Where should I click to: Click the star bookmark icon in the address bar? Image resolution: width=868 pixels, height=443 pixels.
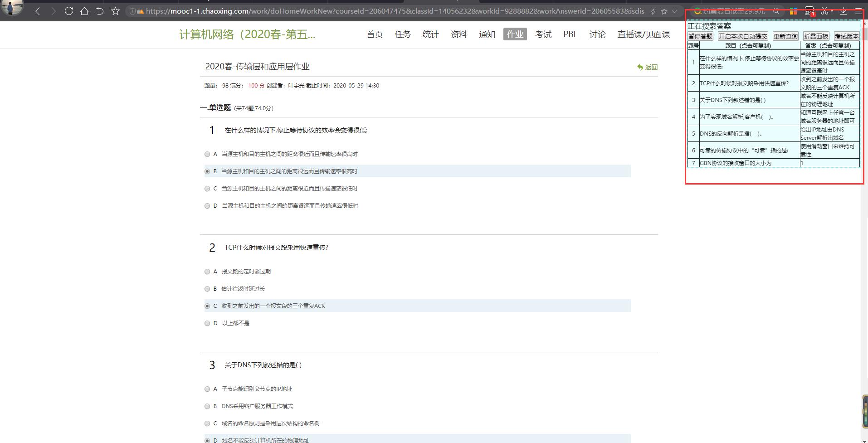coord(664,11)
